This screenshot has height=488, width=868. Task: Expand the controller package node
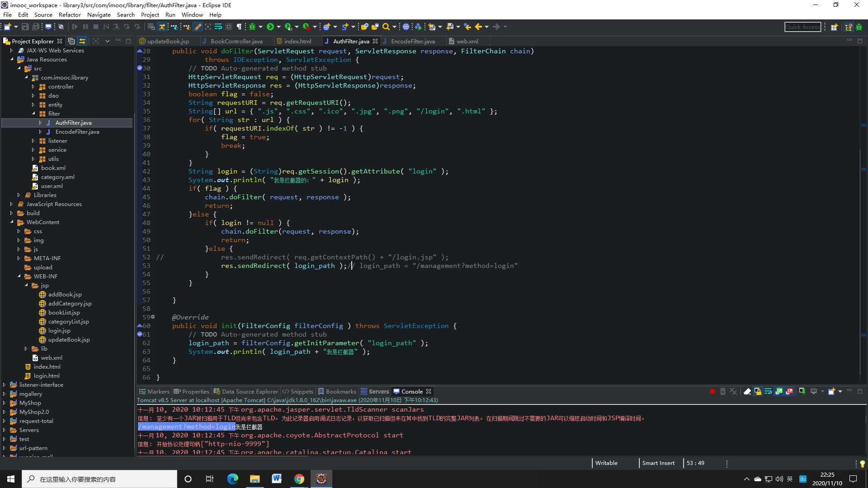click(x=33, y=87)
